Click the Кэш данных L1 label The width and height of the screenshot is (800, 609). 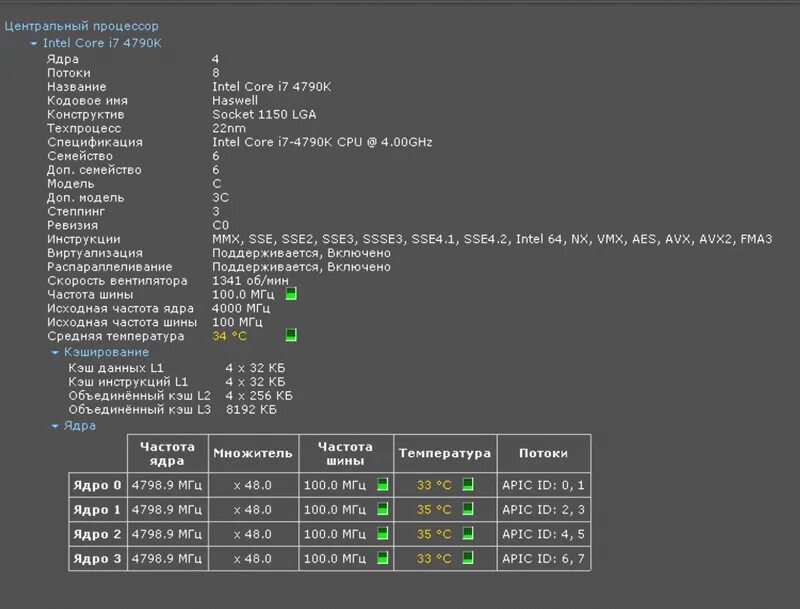click(116, 368)
